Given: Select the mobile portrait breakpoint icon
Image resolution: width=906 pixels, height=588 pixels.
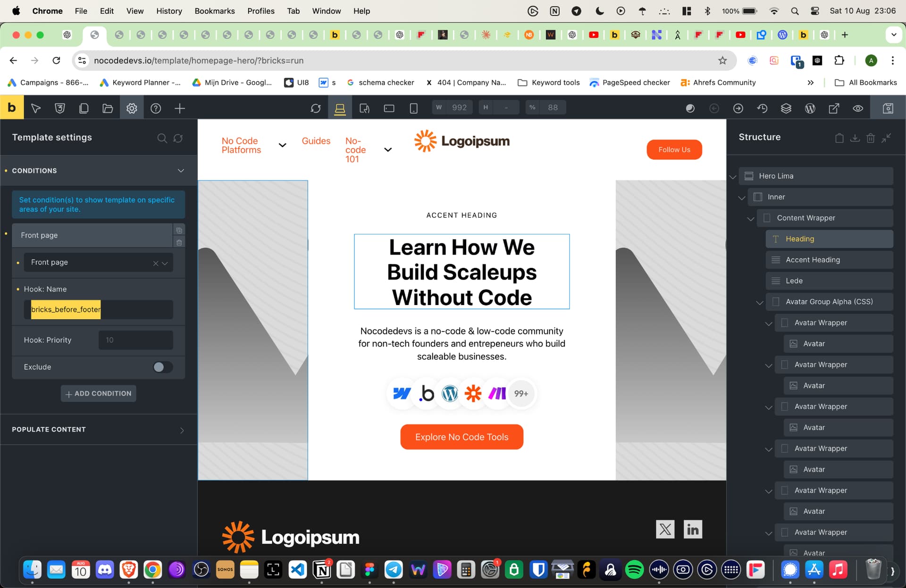Looking at the screenshot, I should tap(413, 108).
